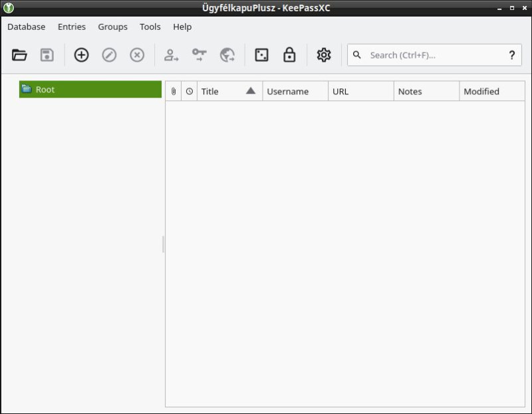532x414 pixels.
Task: Click the delete entry X icon
Action: (x=137, y=55)
